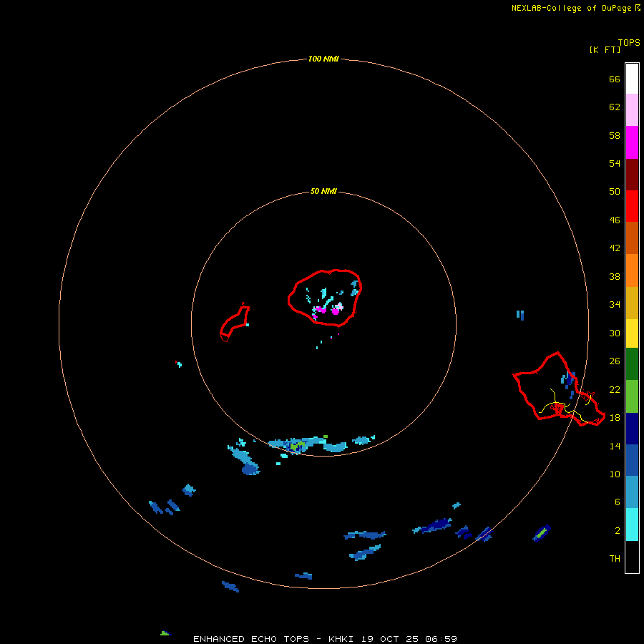Click the legend value '42'

pyautogui.click(x=615, y=248)
